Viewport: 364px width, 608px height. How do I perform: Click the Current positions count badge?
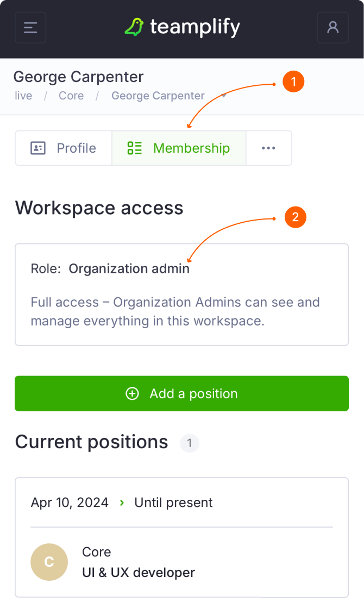pos(190,443)
